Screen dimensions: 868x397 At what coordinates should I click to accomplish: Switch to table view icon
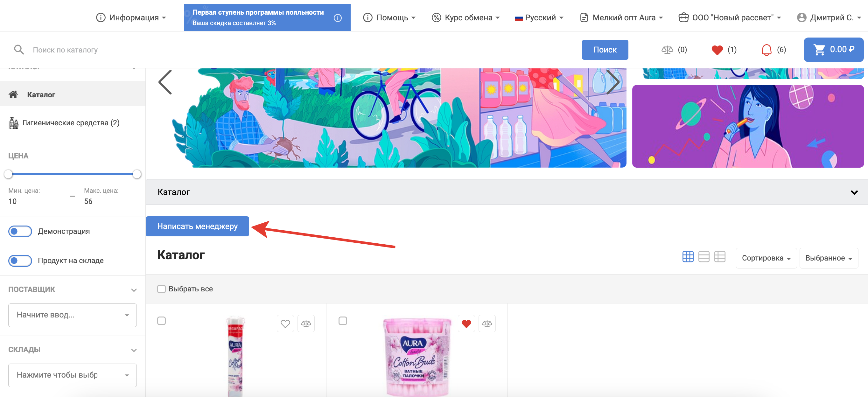pyautogui.click(x=720, y=257)
